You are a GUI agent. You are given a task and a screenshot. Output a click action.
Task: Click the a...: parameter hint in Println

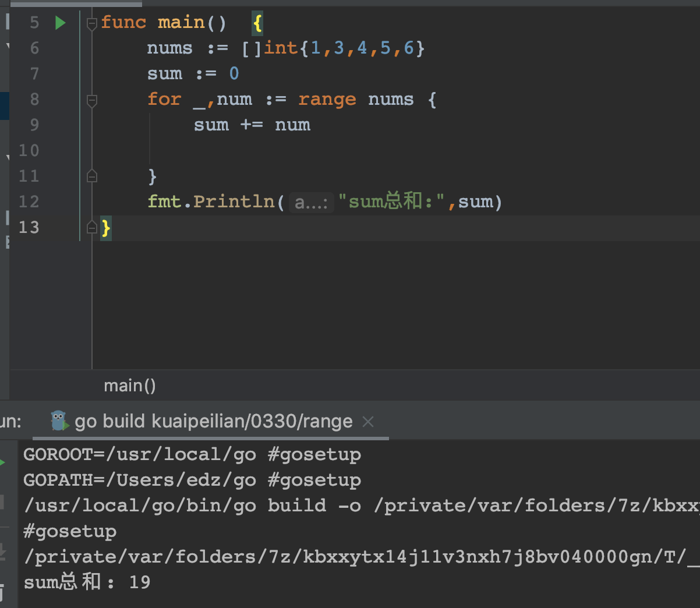(x=311, y=202)
